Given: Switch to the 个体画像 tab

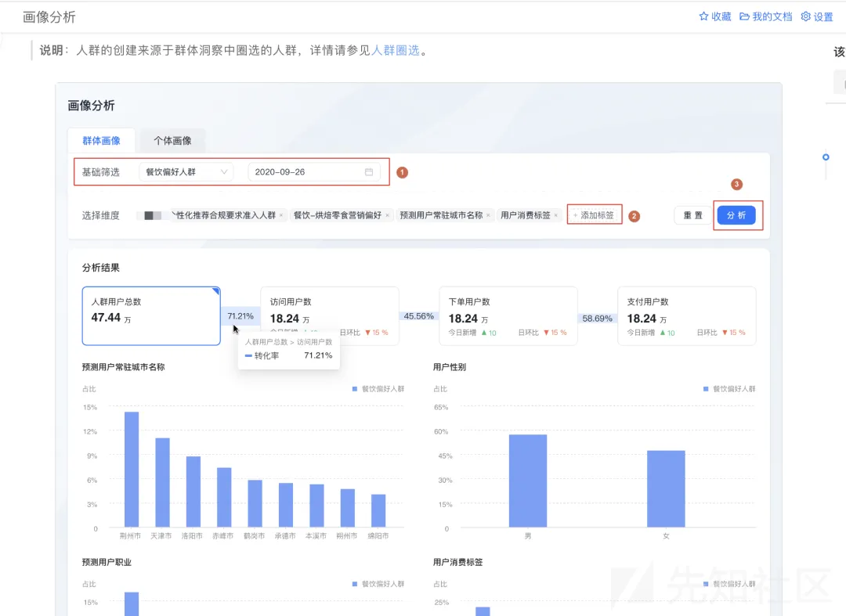Looking at the screenshot, I should tap(172, 141).
